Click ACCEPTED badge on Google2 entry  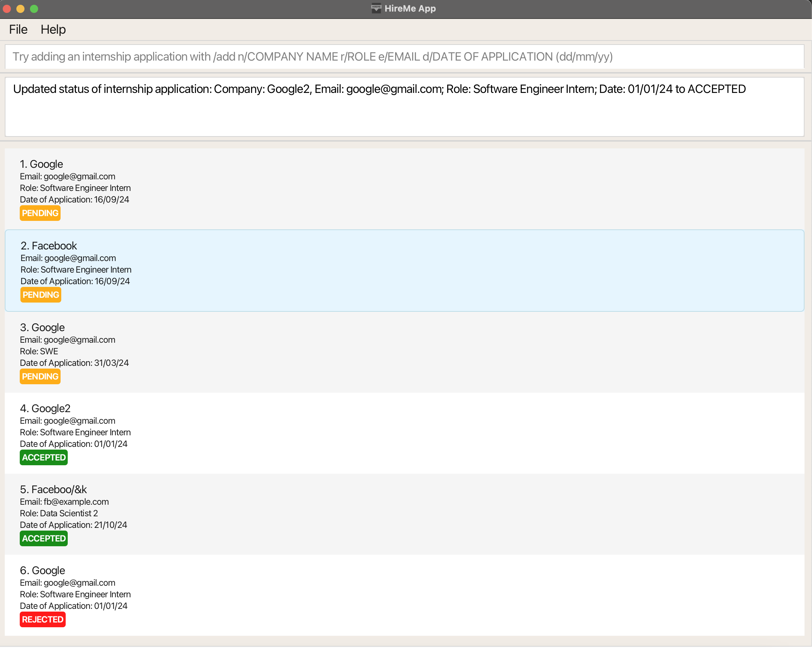click(44, 457)
